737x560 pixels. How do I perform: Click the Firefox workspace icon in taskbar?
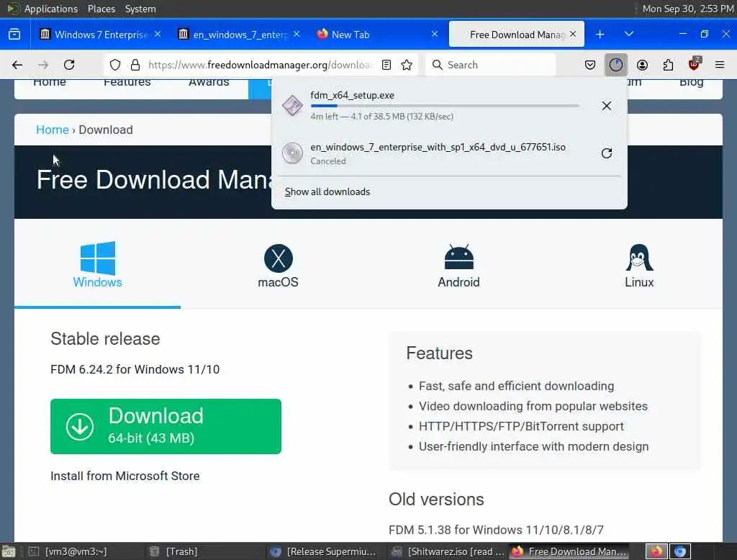(656, 551)
